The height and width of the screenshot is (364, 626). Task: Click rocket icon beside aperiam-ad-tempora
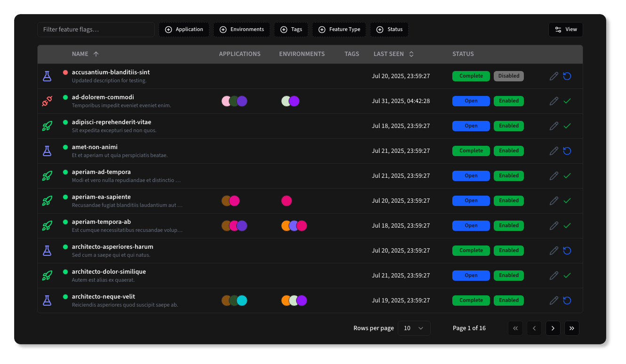point(47,176)
